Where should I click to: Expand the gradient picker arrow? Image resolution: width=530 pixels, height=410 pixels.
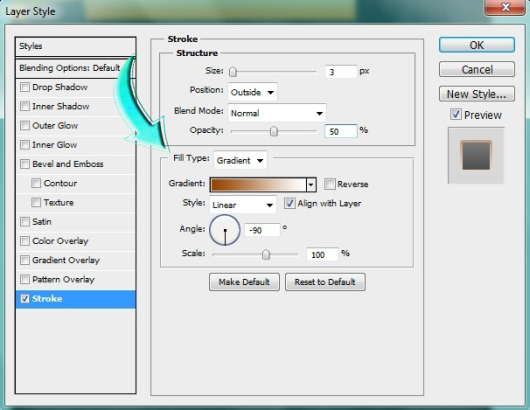[x=311, y=185]
